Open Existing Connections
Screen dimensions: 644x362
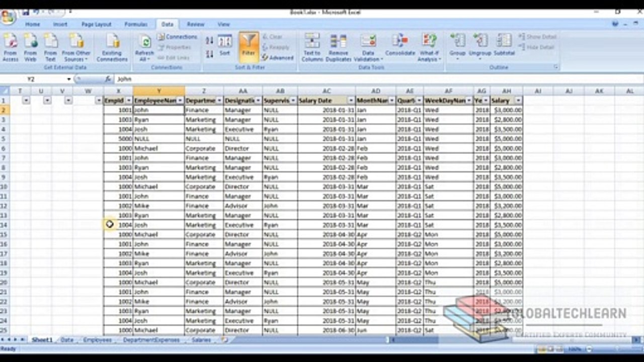(112, 48)
